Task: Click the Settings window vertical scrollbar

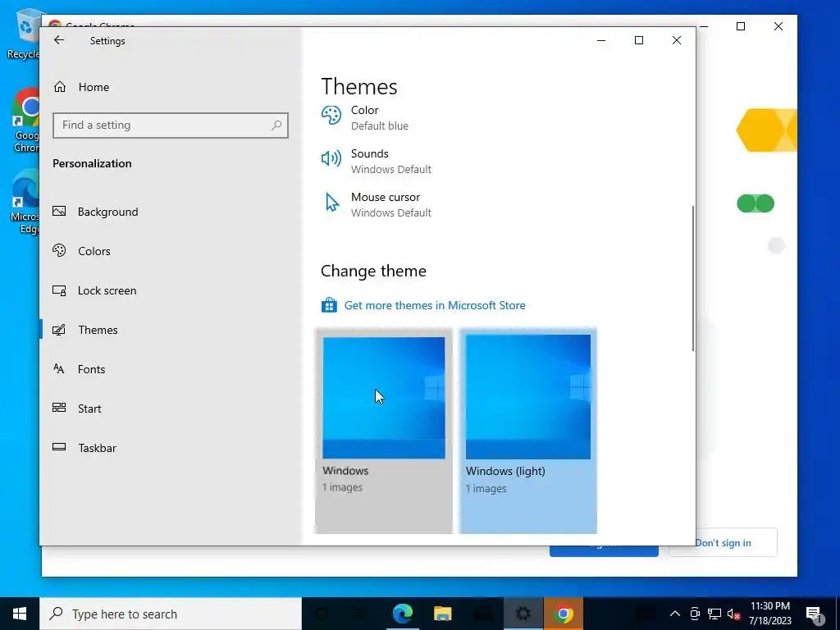Action: [x=693, y=279]
